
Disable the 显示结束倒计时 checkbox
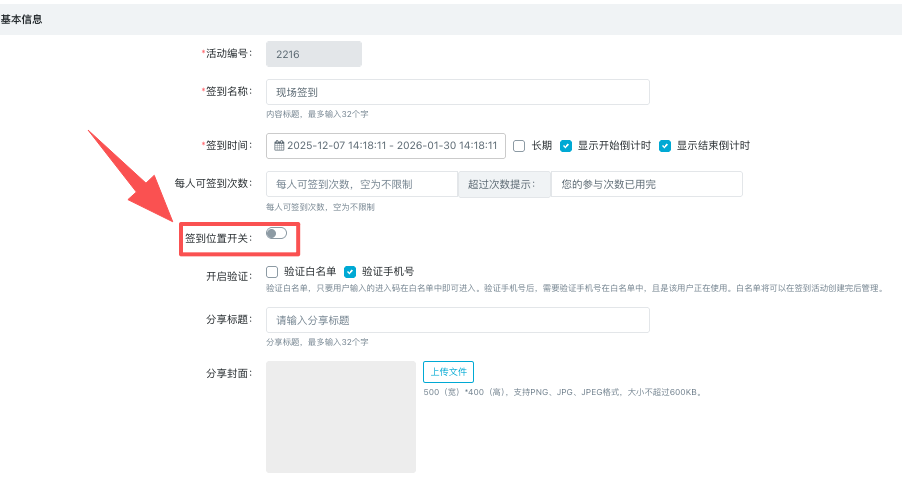click(665, 146)
